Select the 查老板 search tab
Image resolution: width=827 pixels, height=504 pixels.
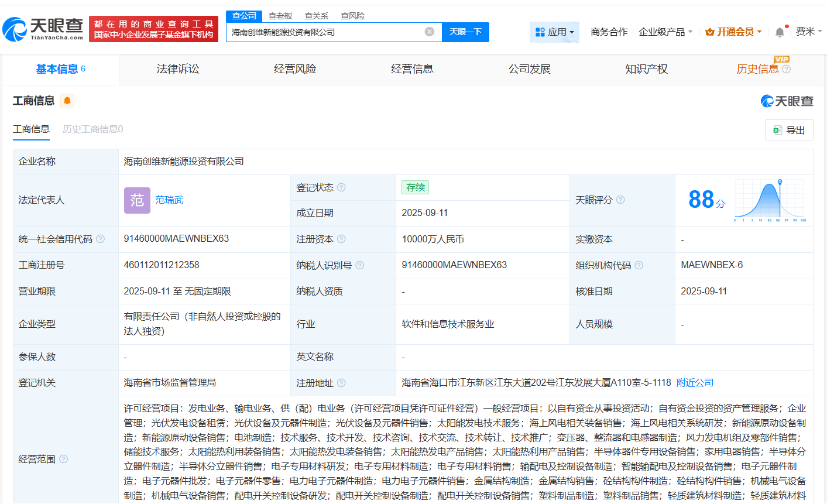[x=280, y=16]
